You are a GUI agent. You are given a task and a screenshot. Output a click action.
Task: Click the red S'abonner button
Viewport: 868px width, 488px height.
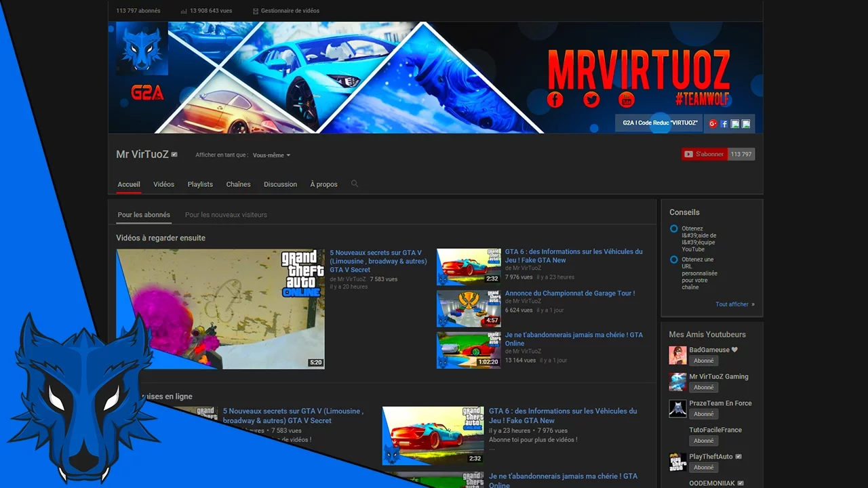705,154
